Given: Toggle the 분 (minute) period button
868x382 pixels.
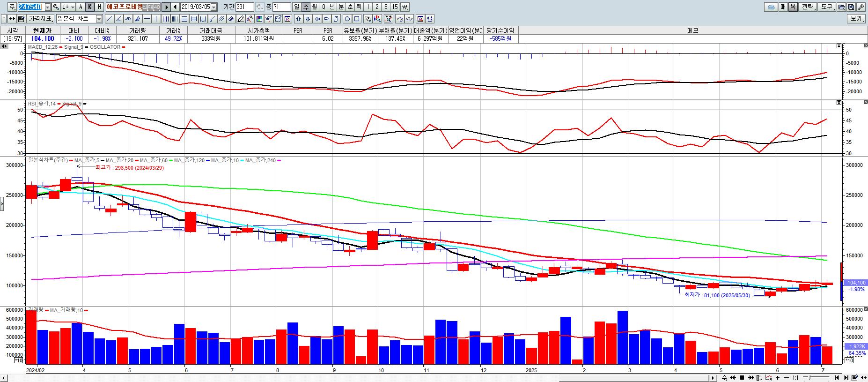Looking at the screenshot, I should click(340, 7).
